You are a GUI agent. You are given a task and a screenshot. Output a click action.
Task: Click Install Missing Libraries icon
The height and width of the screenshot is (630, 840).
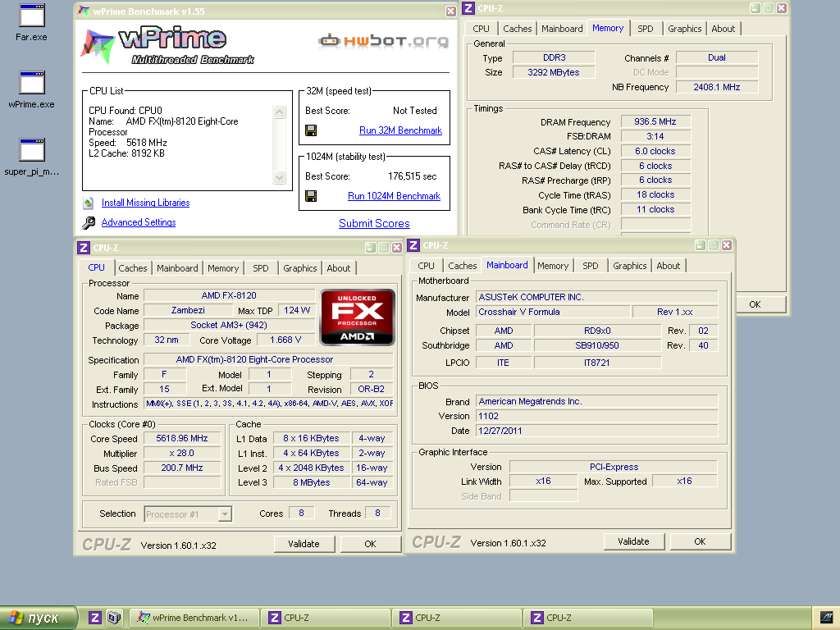(89, 203)
